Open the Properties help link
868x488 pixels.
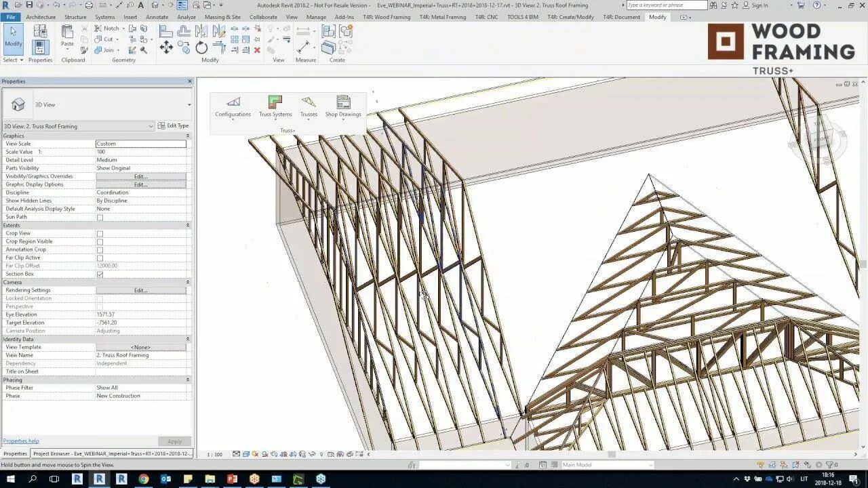pyautogui.click(x=21, y=441)
